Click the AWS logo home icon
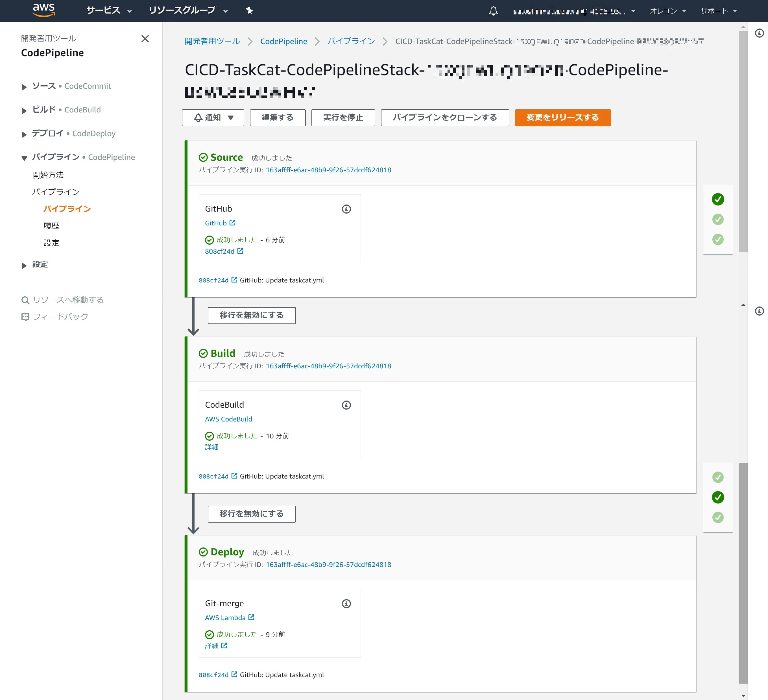Screen dimensions: 768x700 tap(44, 10)
